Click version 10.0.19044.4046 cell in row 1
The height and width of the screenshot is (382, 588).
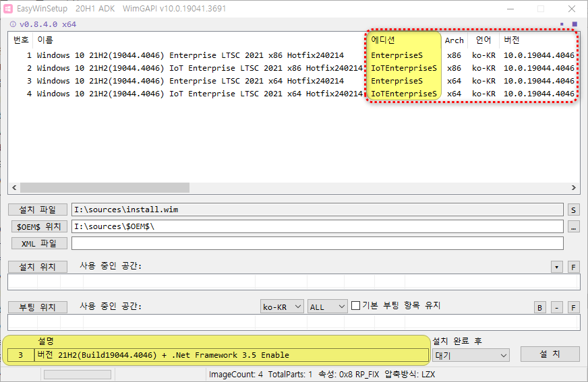(x=539, y=55)
